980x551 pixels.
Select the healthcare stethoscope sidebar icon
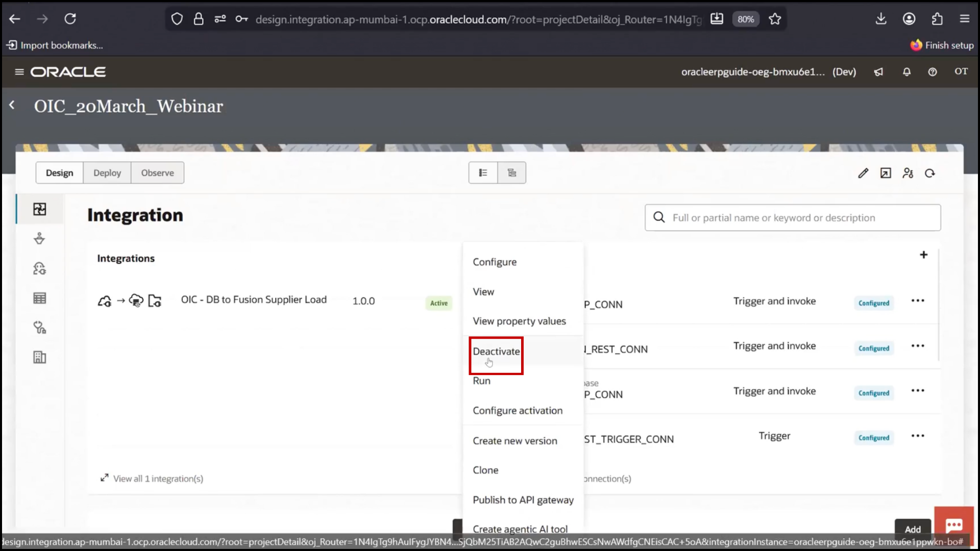[x=40, y=328]
